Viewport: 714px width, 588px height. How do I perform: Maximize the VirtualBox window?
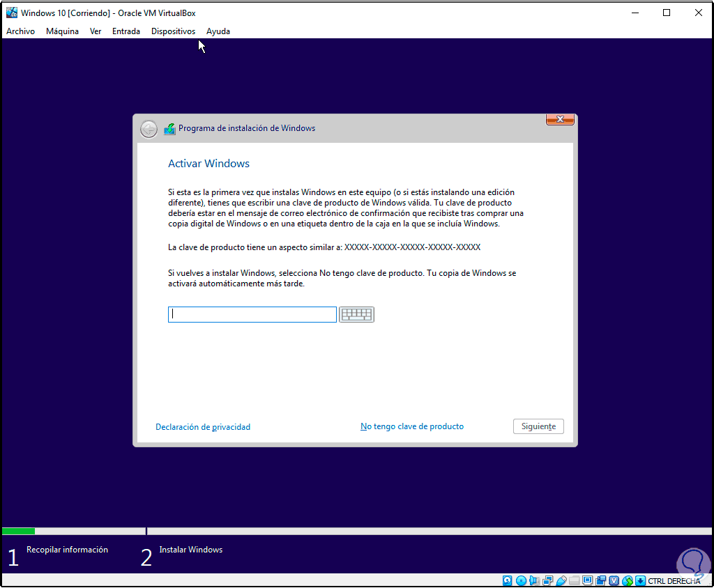pyautogui.click(x=667, y=13)
